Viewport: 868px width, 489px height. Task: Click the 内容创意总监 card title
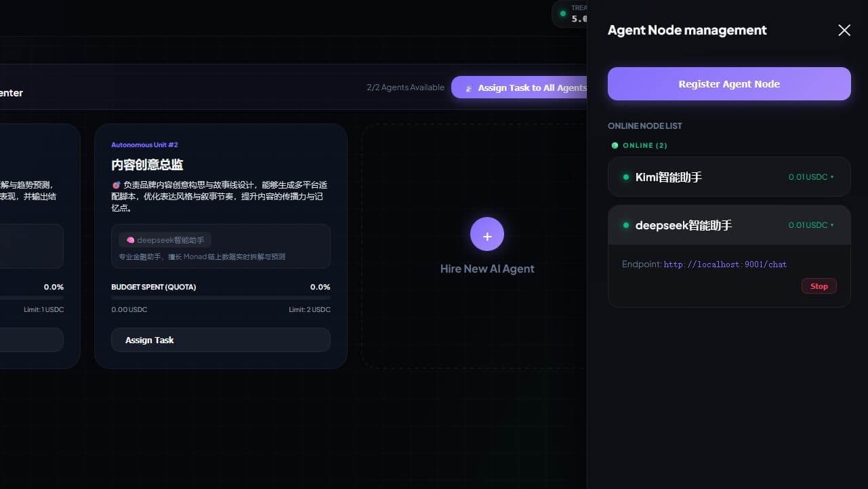[147, 165]
